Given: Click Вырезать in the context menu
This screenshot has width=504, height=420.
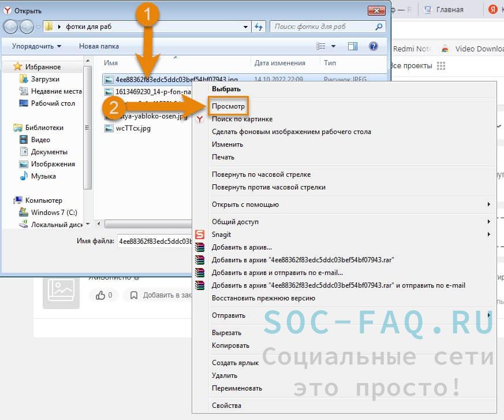Looking at the screenshot, I should pos(226,333).
